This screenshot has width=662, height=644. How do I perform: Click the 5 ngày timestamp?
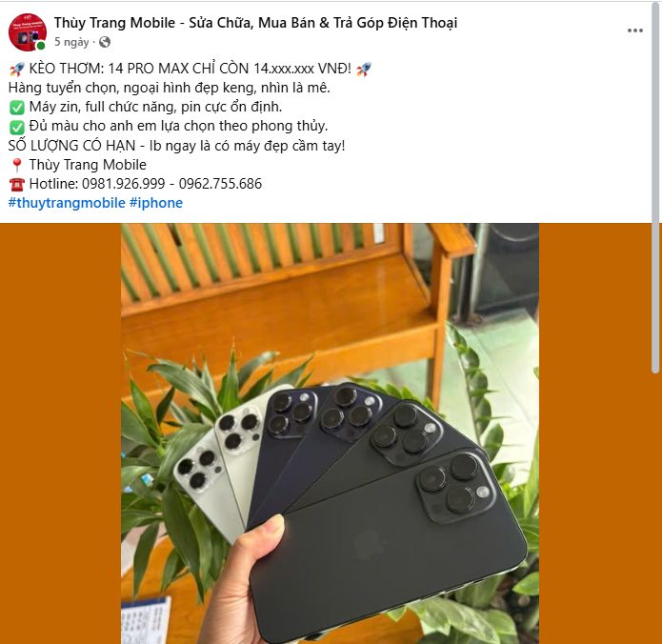click(71, 42)
